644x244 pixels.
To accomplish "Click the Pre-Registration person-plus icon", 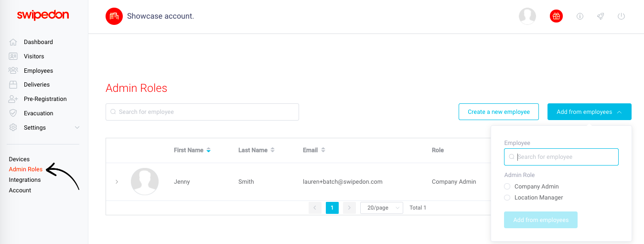I will pos(13,99).
